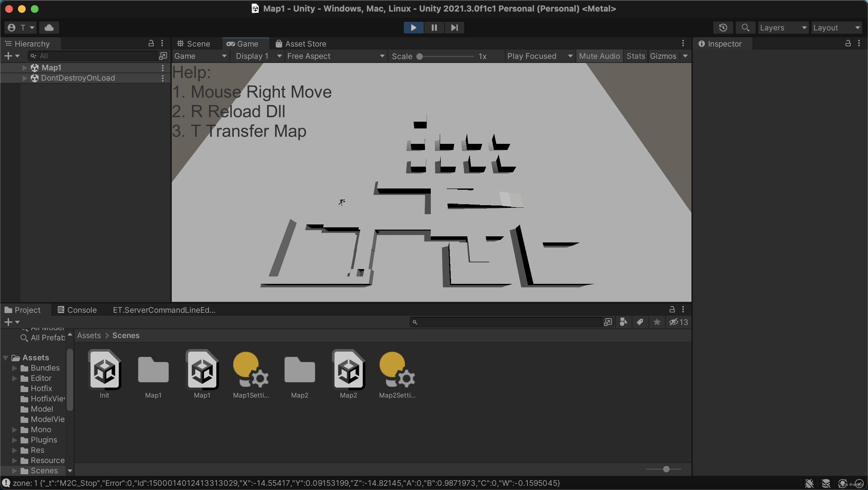Open the Free Aspect resolution dropdown

point(335,56)
